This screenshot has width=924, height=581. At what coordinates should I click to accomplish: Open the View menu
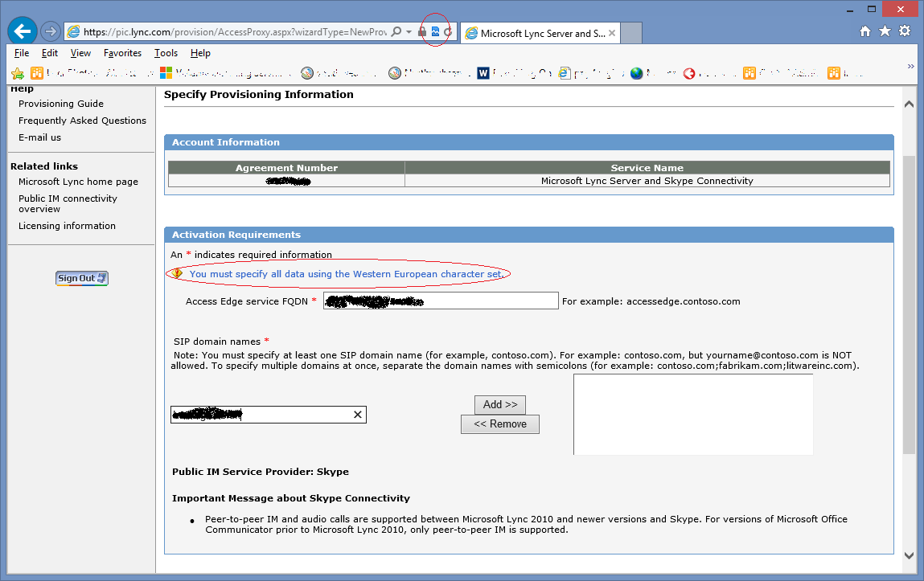tap(80, 53)
